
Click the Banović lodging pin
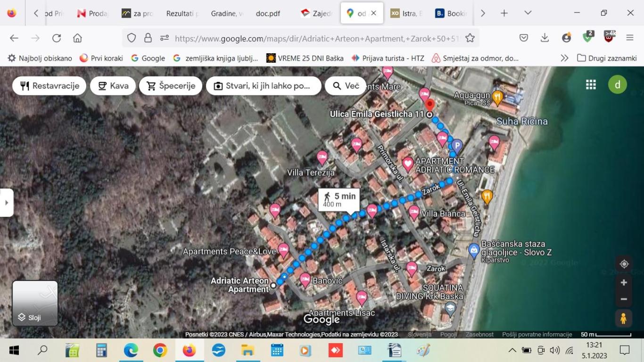pyautogui.click(x=305, y=280)
